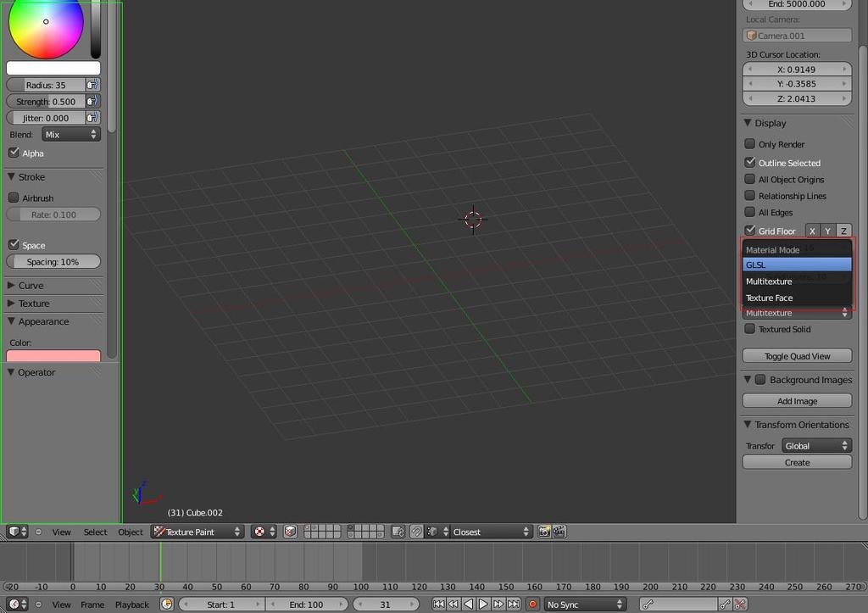Jump to next keyframe
Image resolution: width=868 pixels, height=613 pixels.
[x=498, y=605]
